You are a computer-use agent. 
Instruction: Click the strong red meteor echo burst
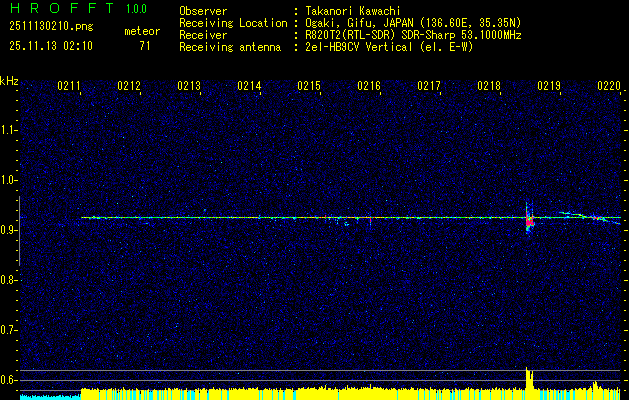(x=530, y=220)
